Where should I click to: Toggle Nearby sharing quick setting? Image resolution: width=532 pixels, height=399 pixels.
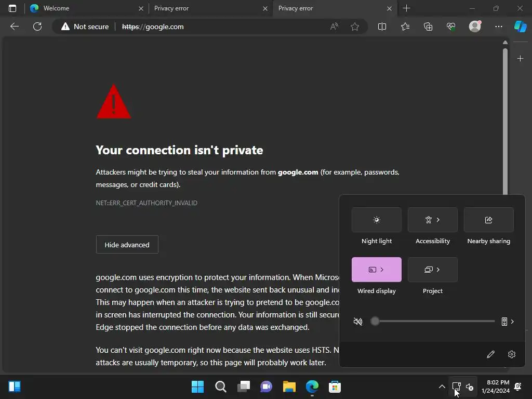[488, 220]
